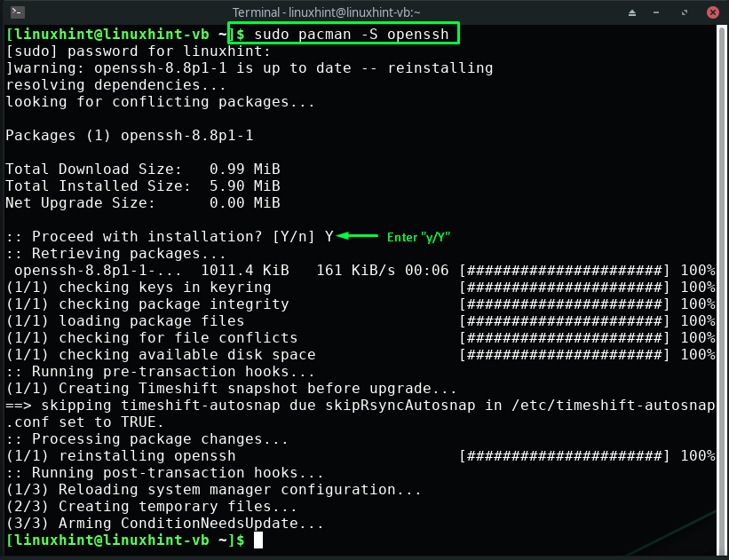
Task: Click the '1011.4 KiB' download size value
Action: [x=244, y=271]
